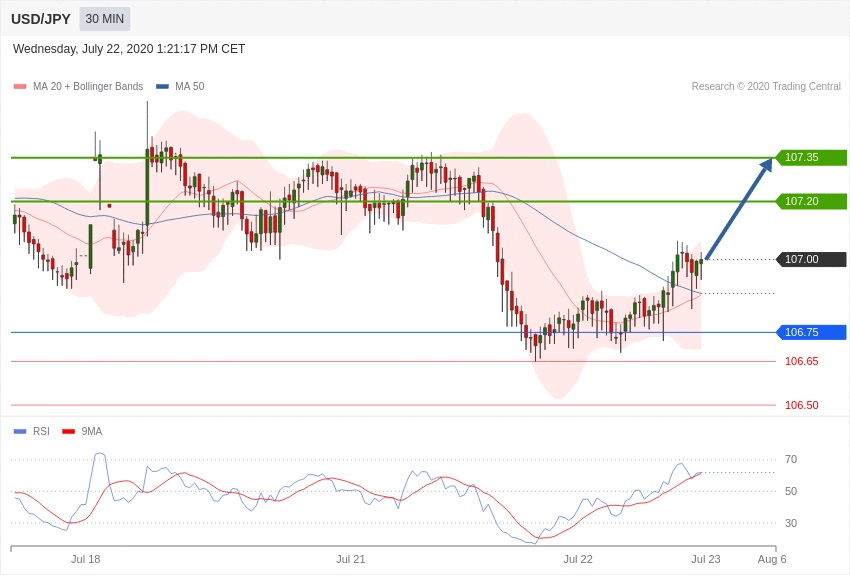Screen dimensions: 850x576
Task: Click the blue MA 50 legend swatch
Action: click(x=162, y=87)
